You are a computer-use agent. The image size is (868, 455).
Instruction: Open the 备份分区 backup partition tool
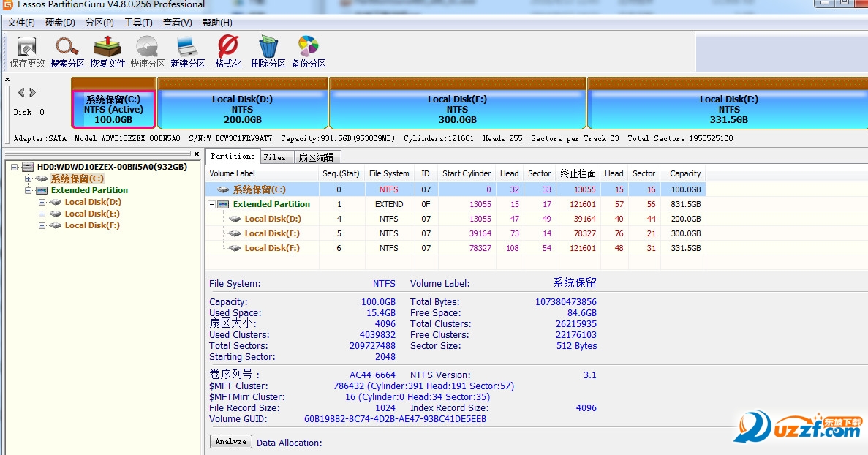tap(309, 47)
